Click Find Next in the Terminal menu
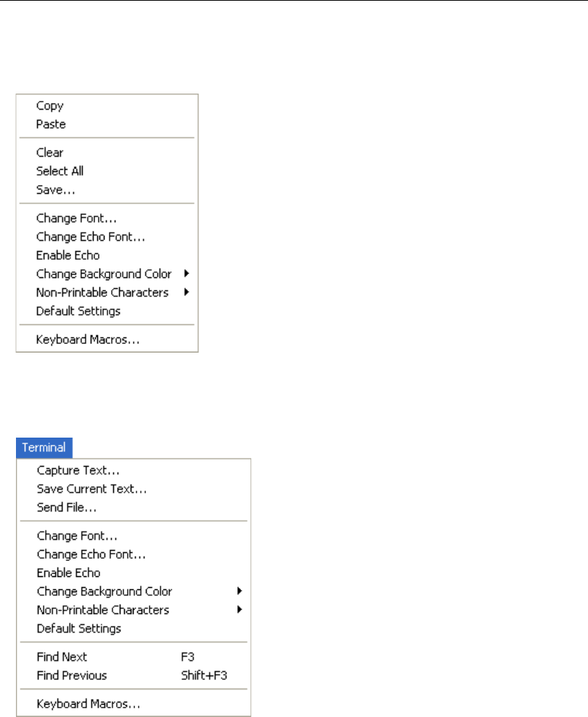The image size is (588, 717). coord(62,657)
